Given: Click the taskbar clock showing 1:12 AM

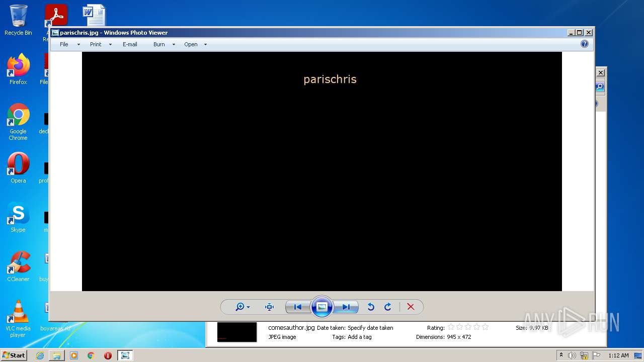Looking at the screenshot, I should coord(618,355).
